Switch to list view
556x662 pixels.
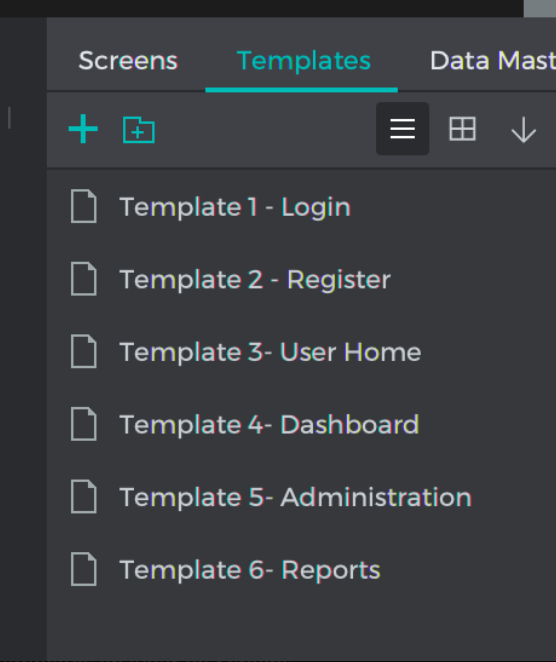(x=402, y=128)
